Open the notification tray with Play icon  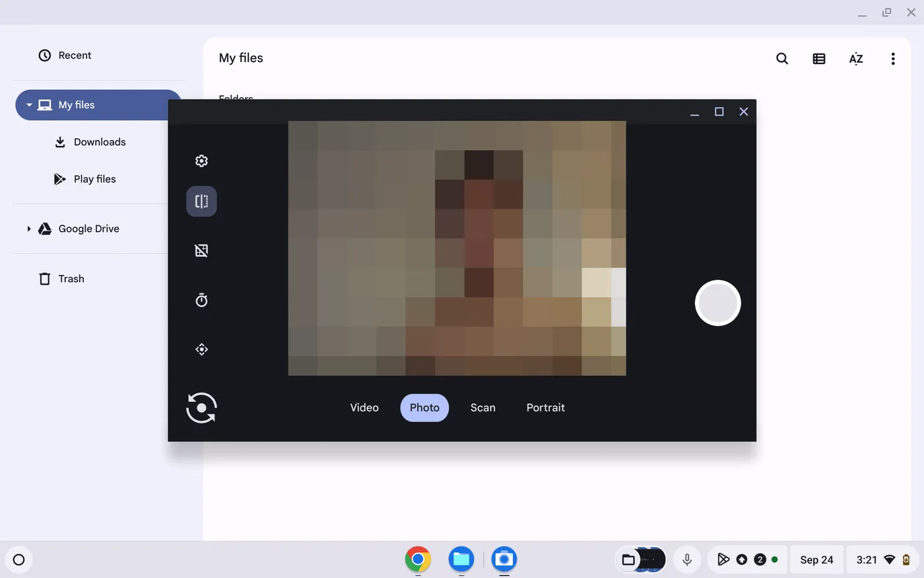(x=748, y=560)
